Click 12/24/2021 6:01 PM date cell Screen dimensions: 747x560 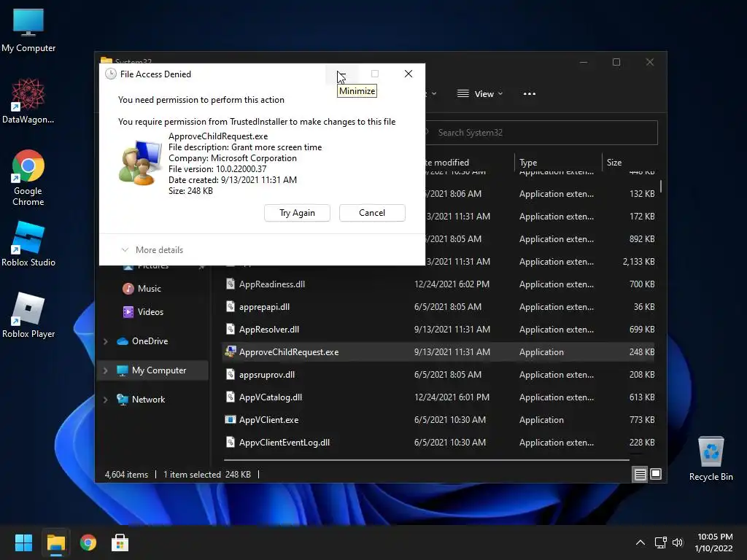pos(452,397)
